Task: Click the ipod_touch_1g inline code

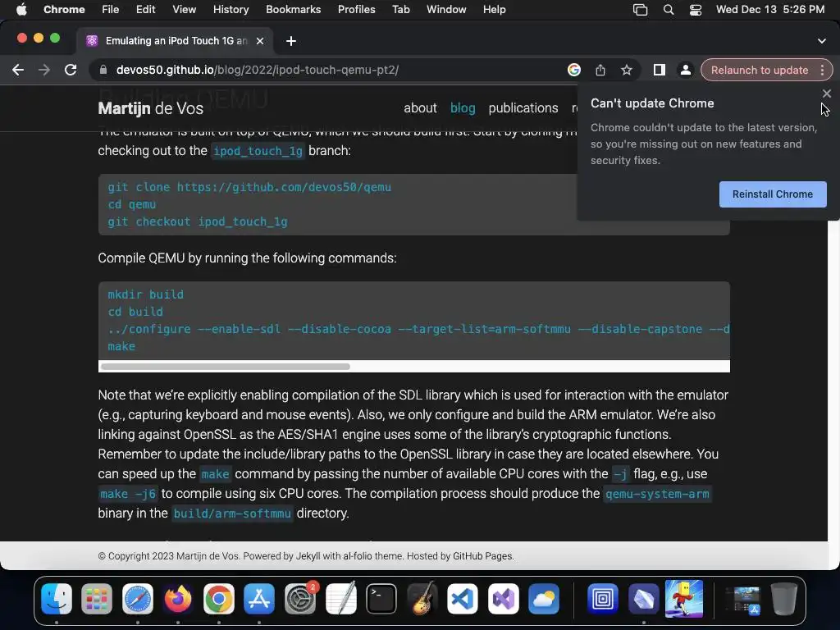Action: click(258, 151)
